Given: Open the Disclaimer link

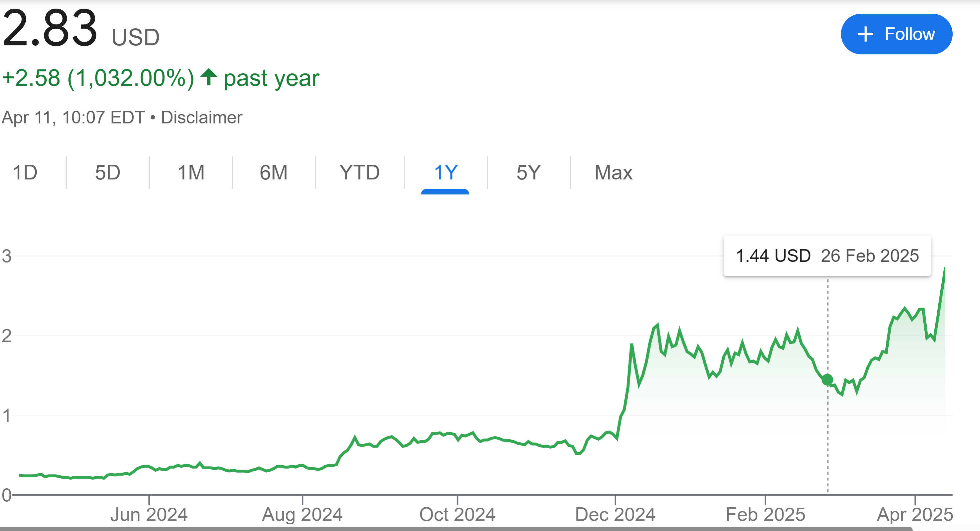Looking at the screenshot, I should point(201,117).
